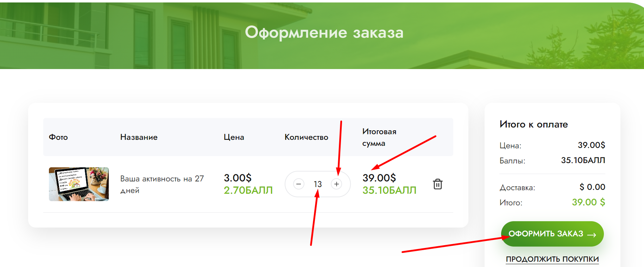The height and width of the screenshot is (267, 644).
Task: Click the row total 35.10БАЛЛ in green
Action: click(x=390, y=190)
